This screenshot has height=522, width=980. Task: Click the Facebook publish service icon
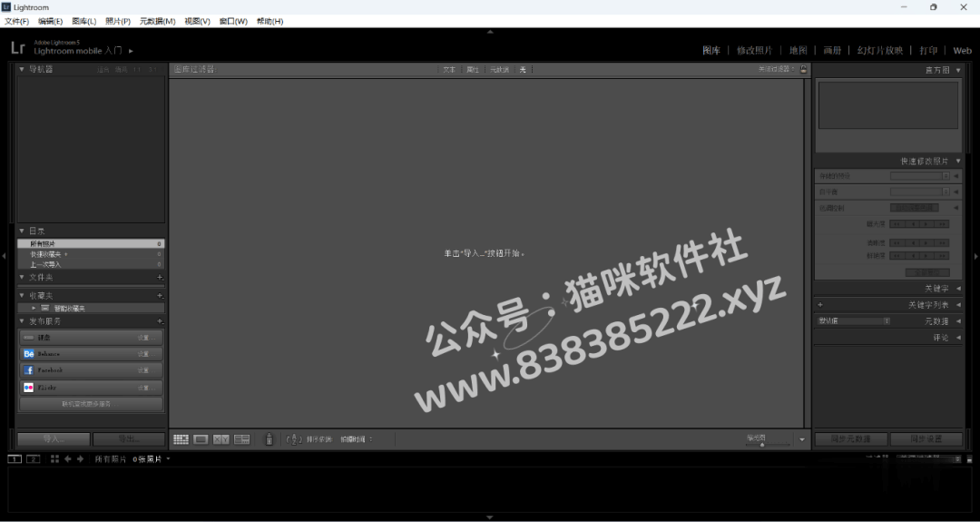[x=29, y=370]
